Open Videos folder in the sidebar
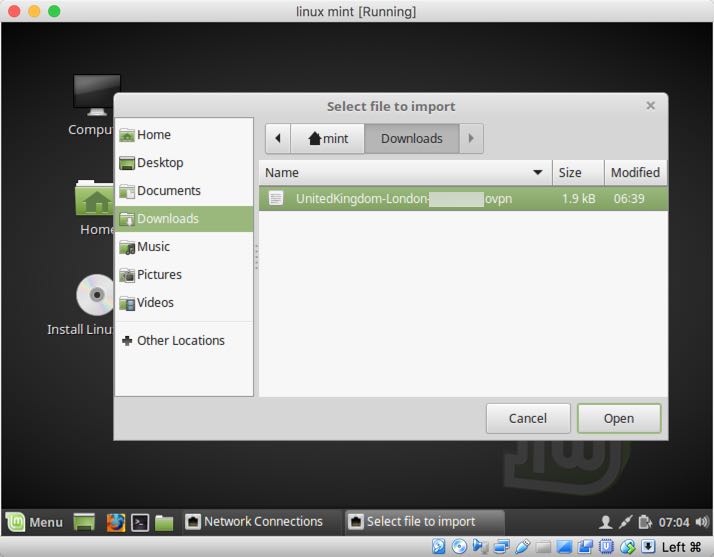714x557 pixels. (184, 302)
